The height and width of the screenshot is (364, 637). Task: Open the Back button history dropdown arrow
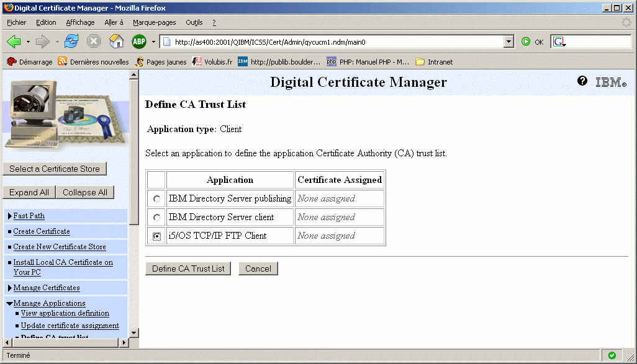[28, 42]
